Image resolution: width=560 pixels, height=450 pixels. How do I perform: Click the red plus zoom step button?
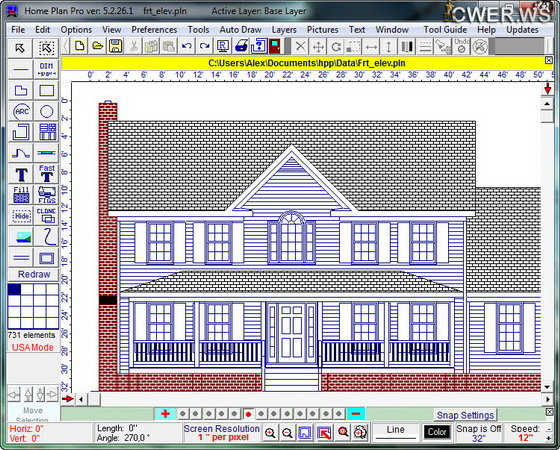(165, 414)
